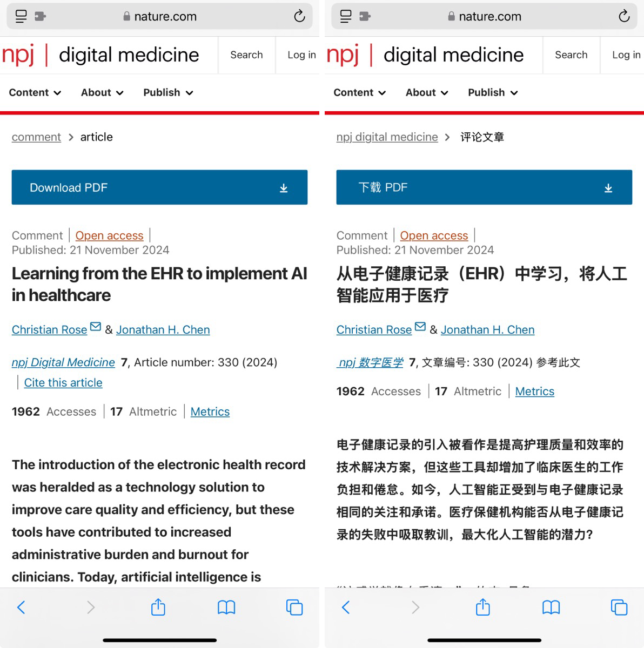Open Search in the left page header
The width and height of the screenshot is (644, 648).
246,55
